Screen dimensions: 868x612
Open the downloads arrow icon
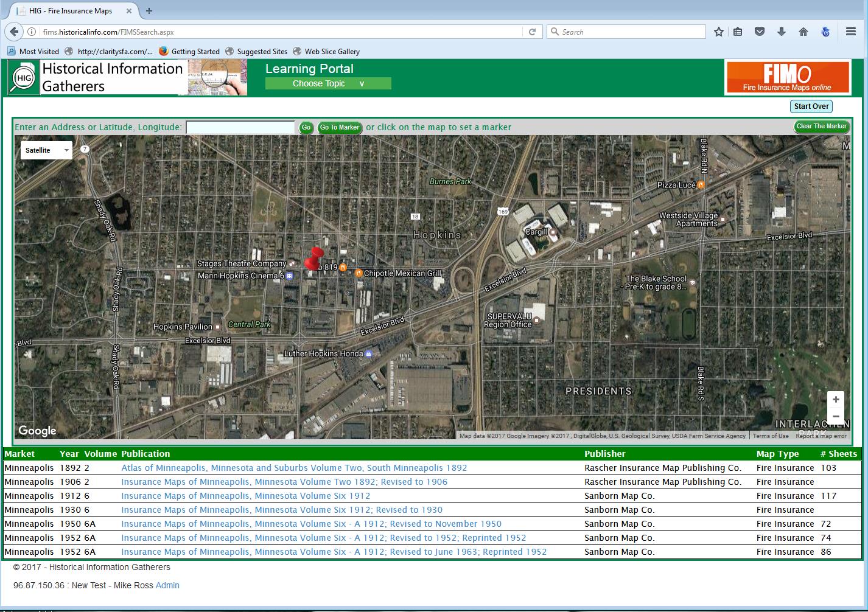tap(782, 32)
